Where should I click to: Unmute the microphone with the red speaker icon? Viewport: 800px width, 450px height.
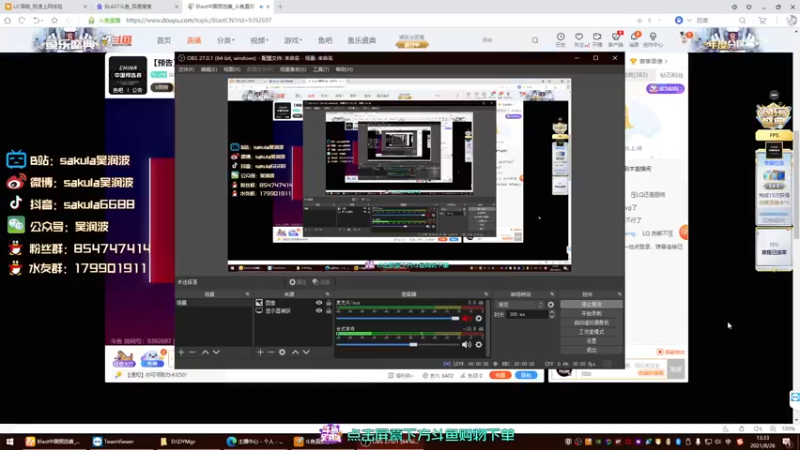pos(466,318)
